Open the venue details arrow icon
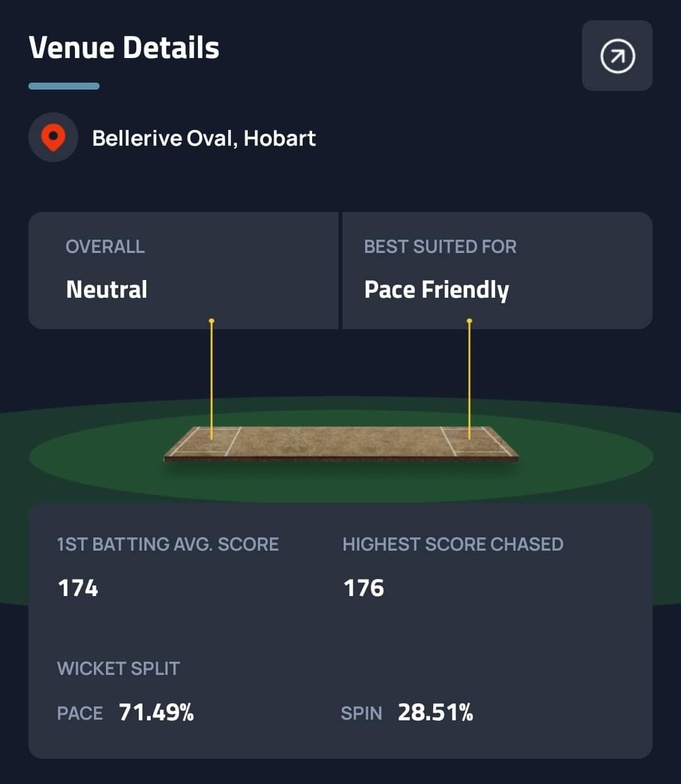The image size is (681, 784). pos(617,56)
